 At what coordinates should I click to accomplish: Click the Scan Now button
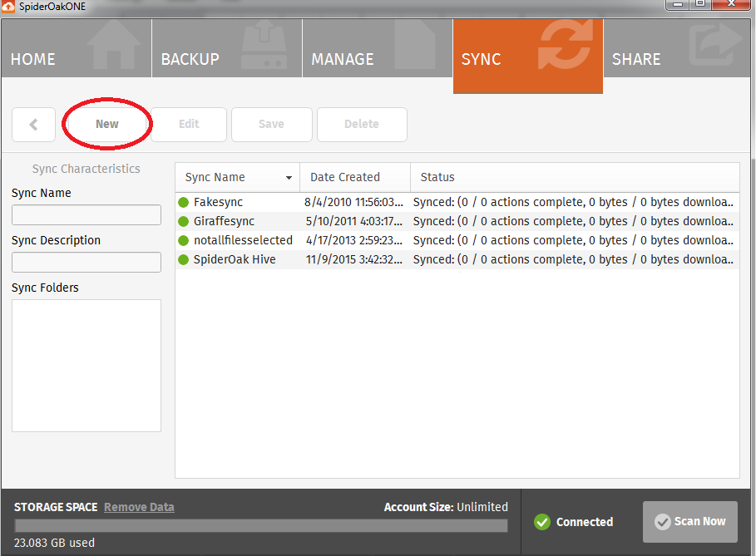[x=690, y=522]
